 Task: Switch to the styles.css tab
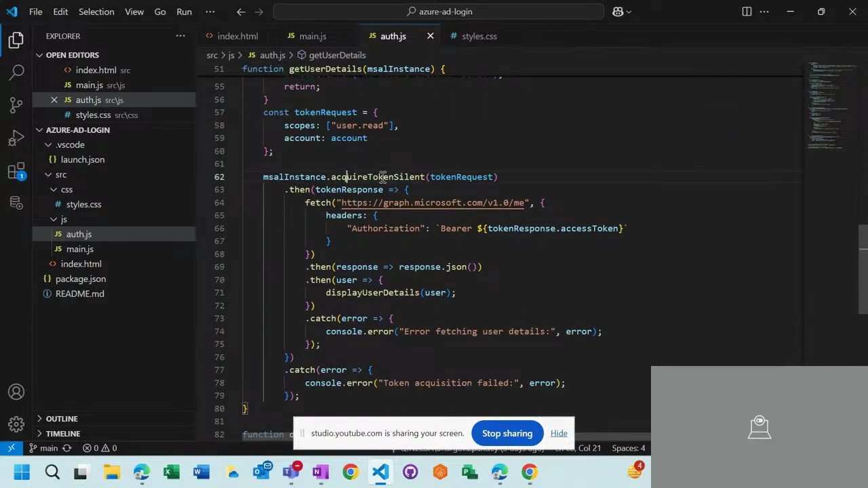(x=479, y=36)
